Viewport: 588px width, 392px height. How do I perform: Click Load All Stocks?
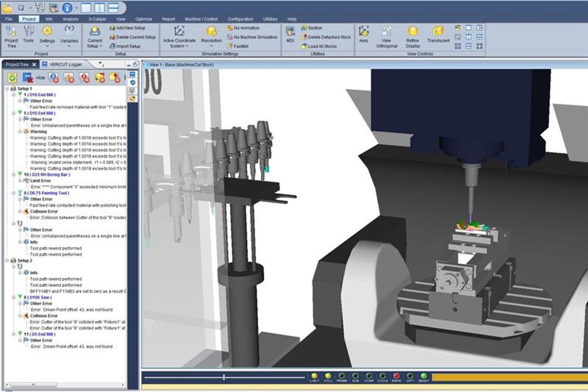pos(319,46)
